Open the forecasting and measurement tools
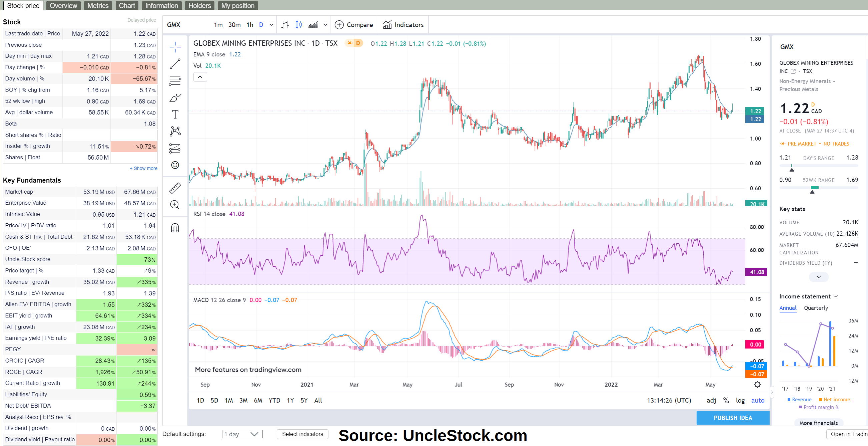This screenshot has width=868, height=446. [x=175, y=148]
